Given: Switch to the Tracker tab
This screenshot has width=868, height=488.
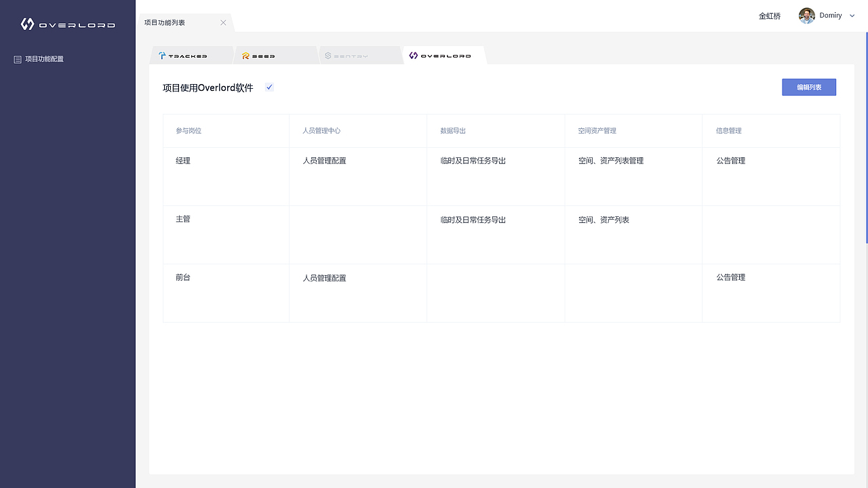Looking at the screenshot, I should pyautogui.click(x=192, y=55).
